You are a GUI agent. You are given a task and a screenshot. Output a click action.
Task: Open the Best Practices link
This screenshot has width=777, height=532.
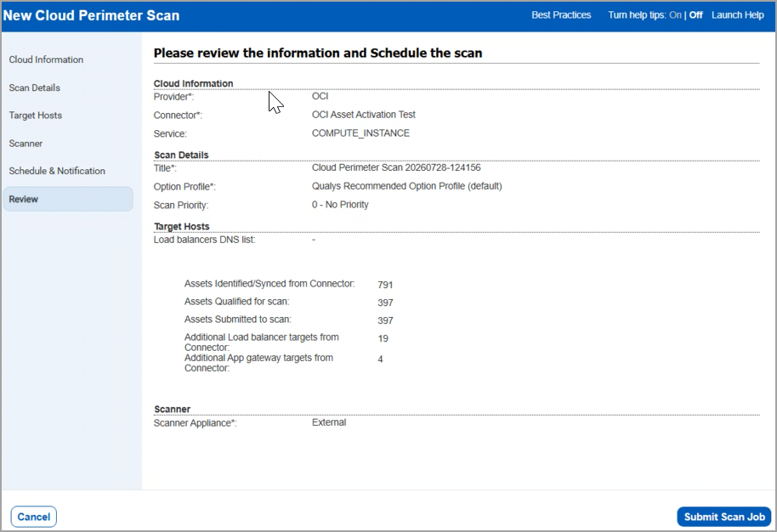[561, 15]
